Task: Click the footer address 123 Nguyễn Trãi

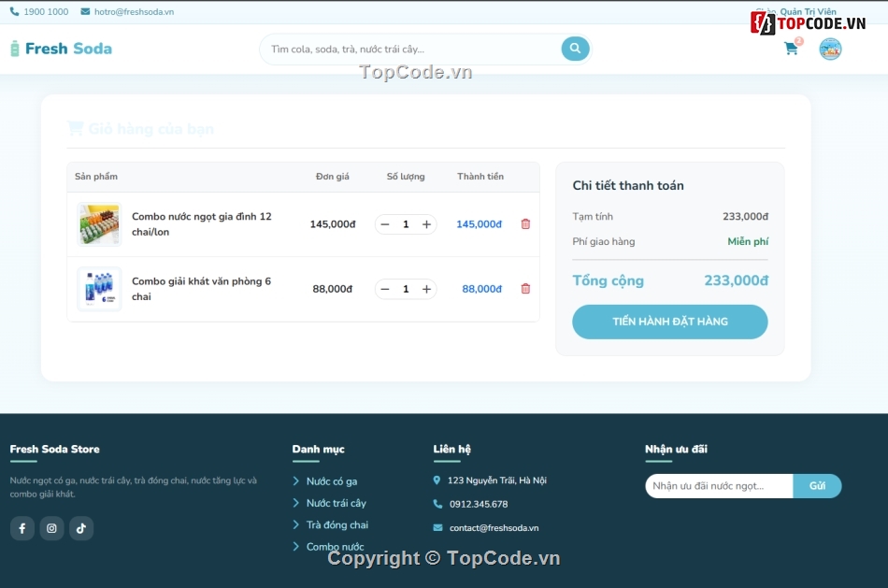Action: click(497, 480)
